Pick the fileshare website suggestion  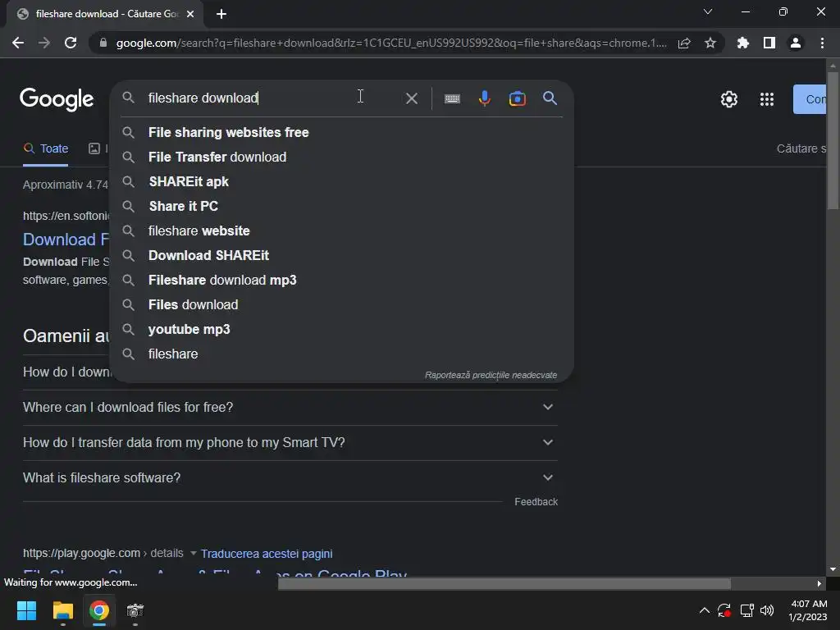pos(341,231)
